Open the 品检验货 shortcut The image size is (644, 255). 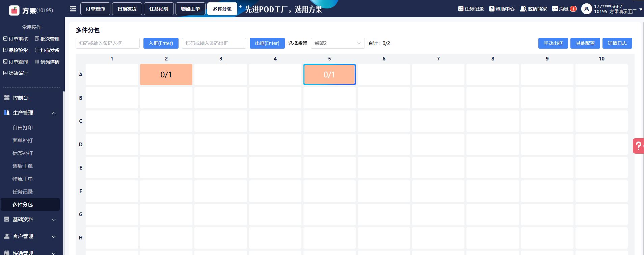pos(16,50)
